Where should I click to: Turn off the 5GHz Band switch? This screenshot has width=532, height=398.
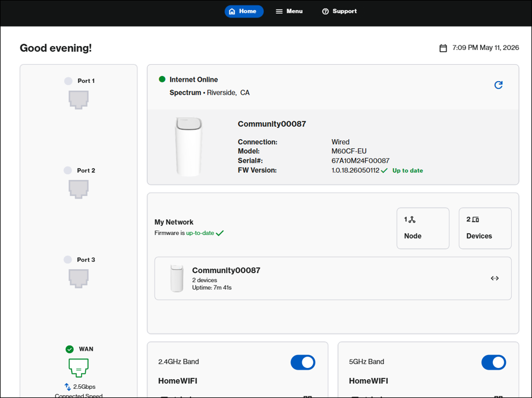(x=493, y=362)
